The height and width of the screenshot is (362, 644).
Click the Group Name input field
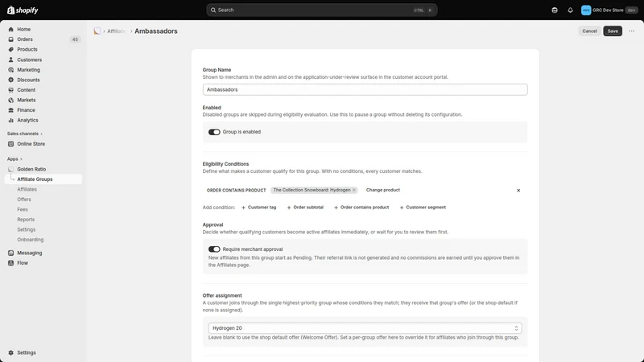click(x=365, y=89)
